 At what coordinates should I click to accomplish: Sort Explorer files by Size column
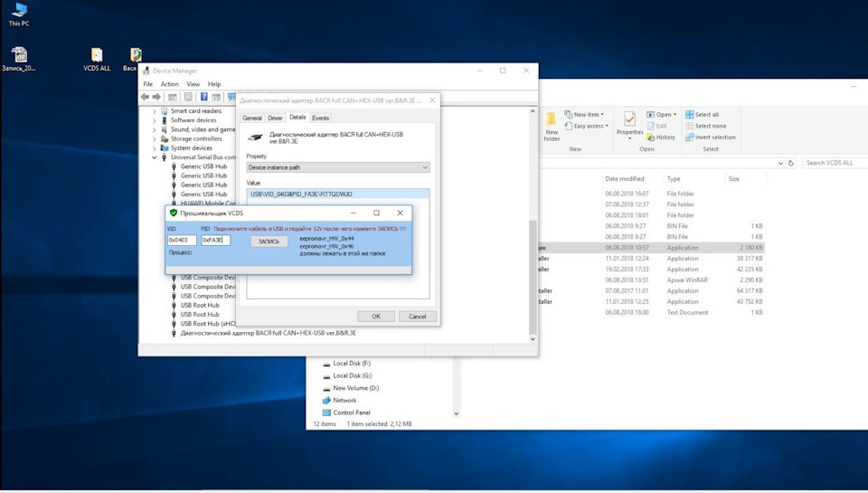point(733,179)
